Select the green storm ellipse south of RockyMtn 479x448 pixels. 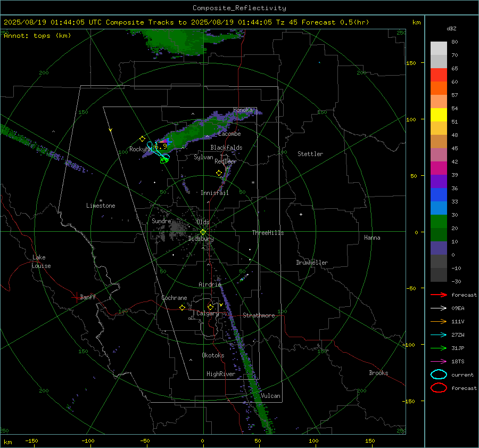[164, 160]
